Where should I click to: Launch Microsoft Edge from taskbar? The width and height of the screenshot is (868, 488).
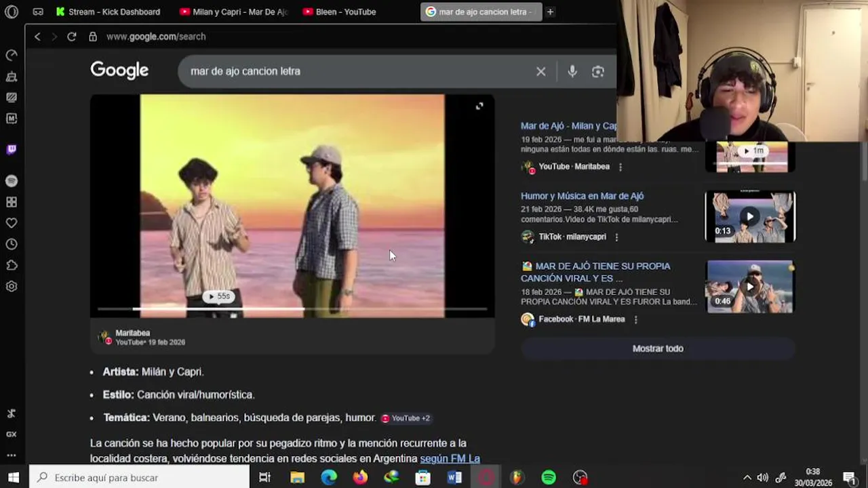(x=329, y=478)
